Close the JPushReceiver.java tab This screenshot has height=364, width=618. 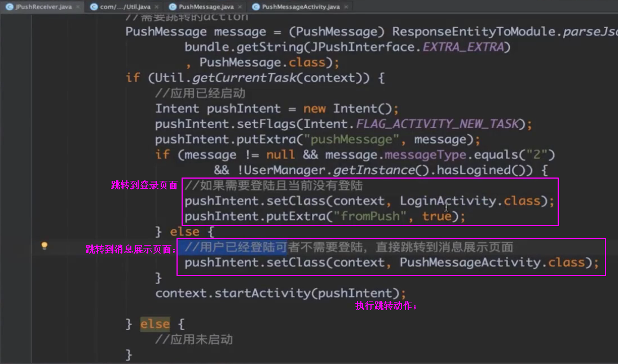coord(78,7)
